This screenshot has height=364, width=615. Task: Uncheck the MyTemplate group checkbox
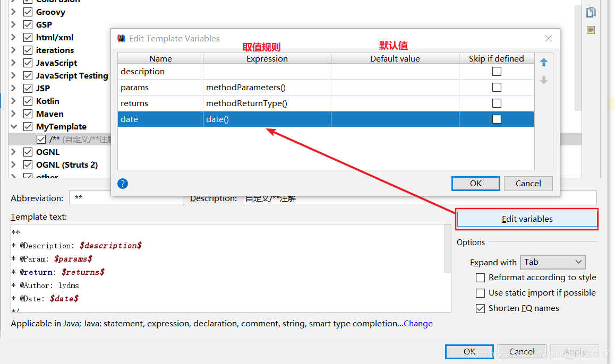28,127
